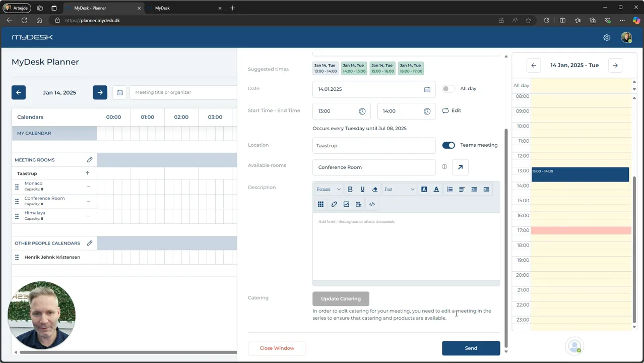
Task: Insert a table using the grid icon
Action: [320, 204]
